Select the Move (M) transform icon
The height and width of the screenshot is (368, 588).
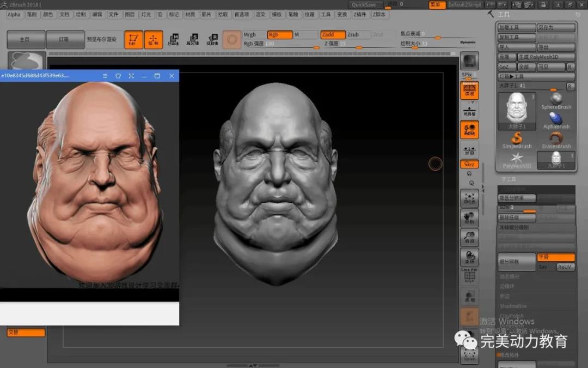pos(173,39)
